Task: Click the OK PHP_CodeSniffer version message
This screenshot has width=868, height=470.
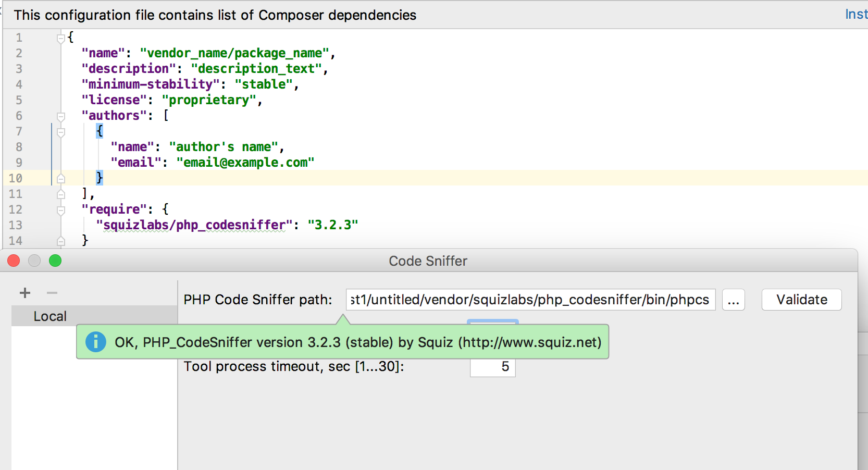Action: coord(358,342)
